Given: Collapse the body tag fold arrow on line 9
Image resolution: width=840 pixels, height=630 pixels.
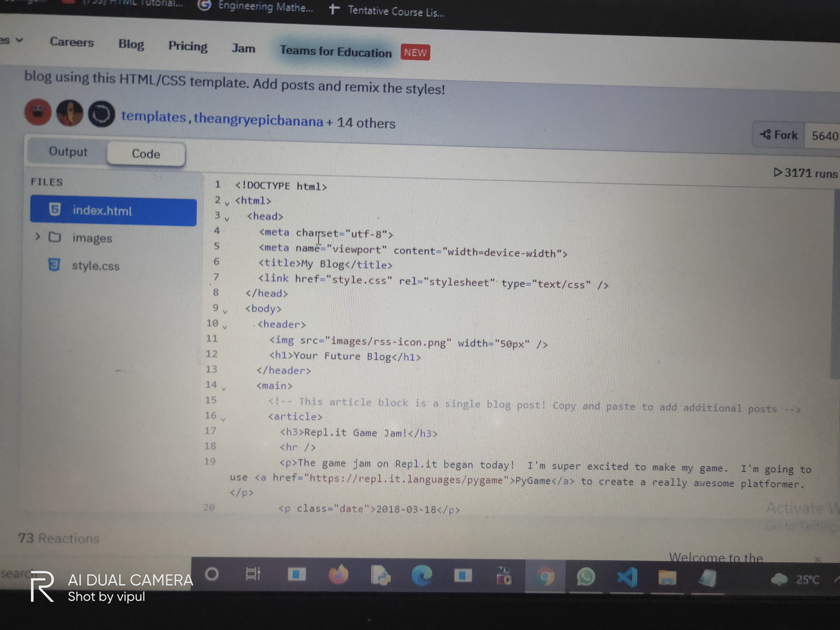Looking at the screenshot, I should click(x=225, y=312).
